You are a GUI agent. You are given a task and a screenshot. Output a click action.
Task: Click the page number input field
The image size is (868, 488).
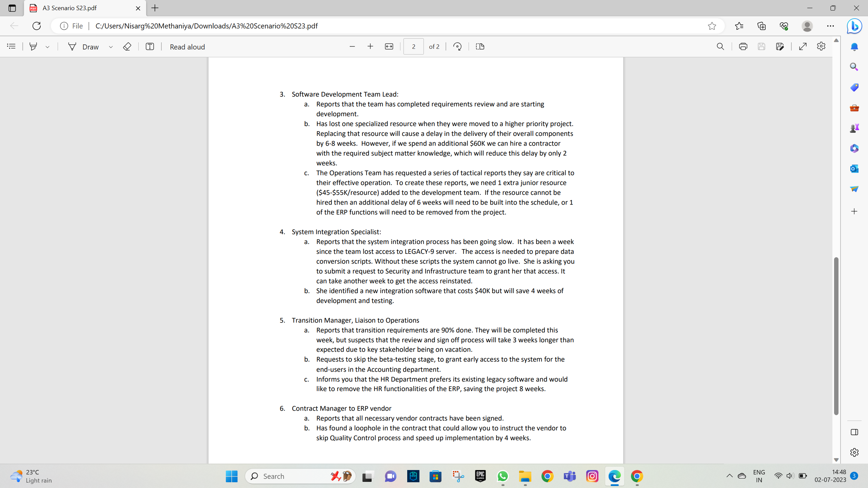pos(413,46)
